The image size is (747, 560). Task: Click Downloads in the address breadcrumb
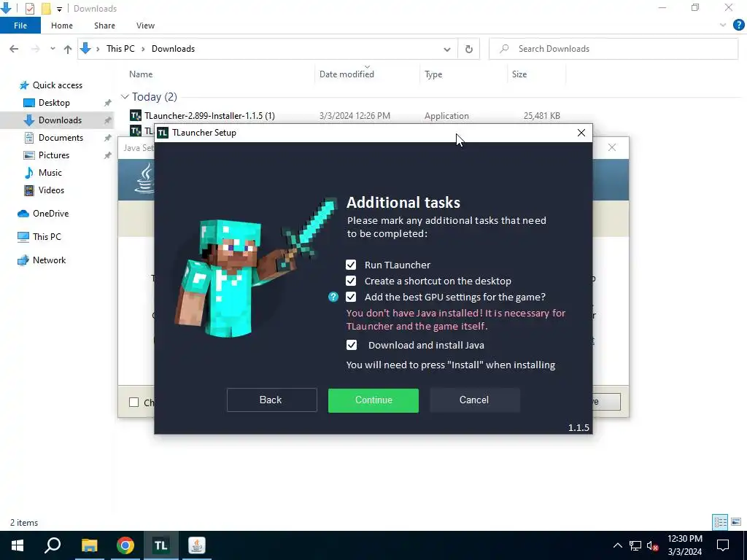[x=173, y=49]
